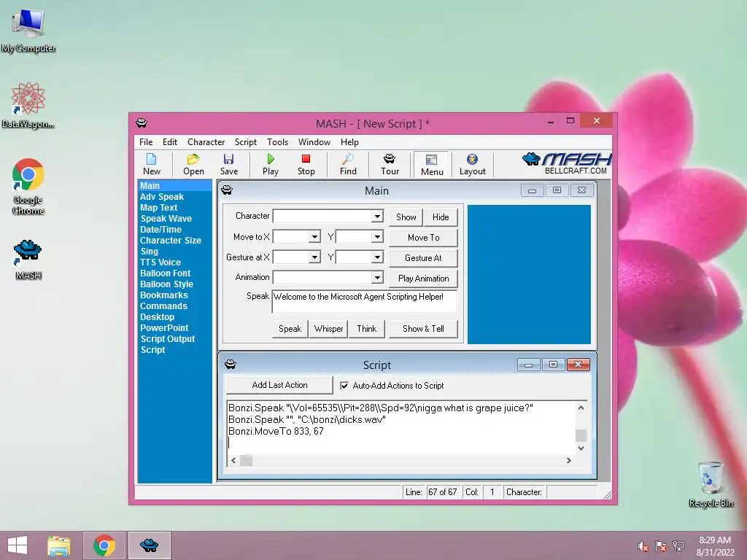Open the Help menu
The width and height of the screenshot is (747, 560).
click(x=349, y=142)
